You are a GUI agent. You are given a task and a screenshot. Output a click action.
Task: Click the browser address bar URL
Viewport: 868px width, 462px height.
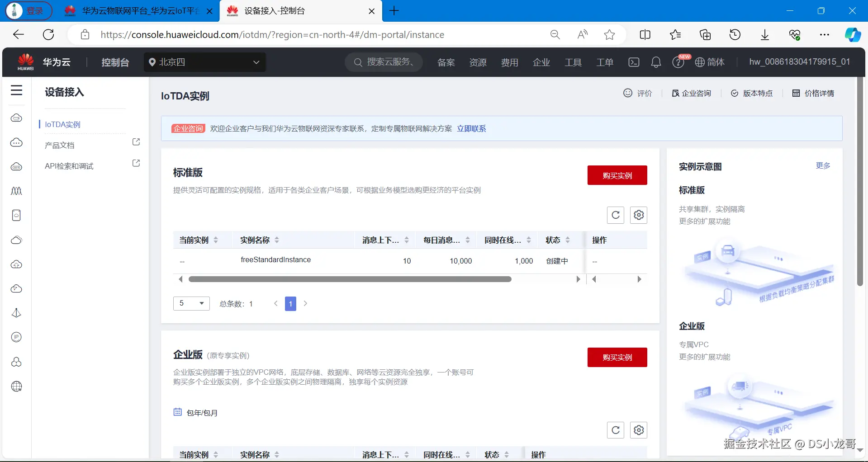pos(272,35)
